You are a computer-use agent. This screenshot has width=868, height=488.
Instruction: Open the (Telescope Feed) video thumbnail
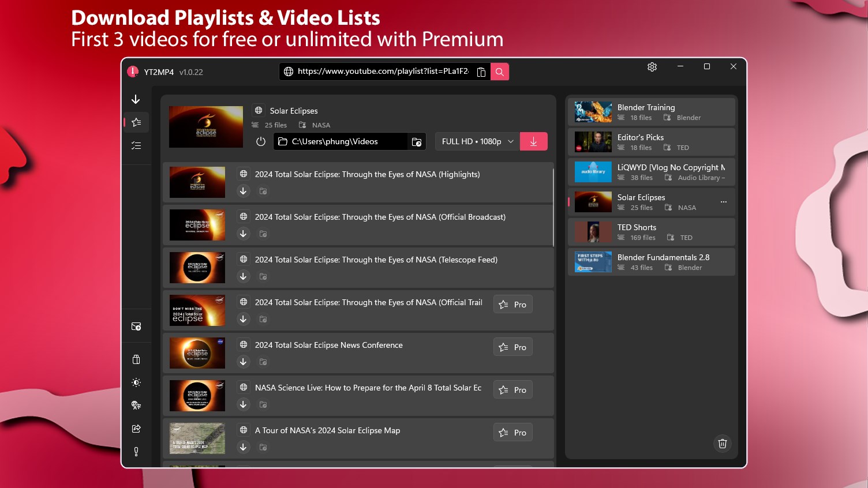(197, 268)
